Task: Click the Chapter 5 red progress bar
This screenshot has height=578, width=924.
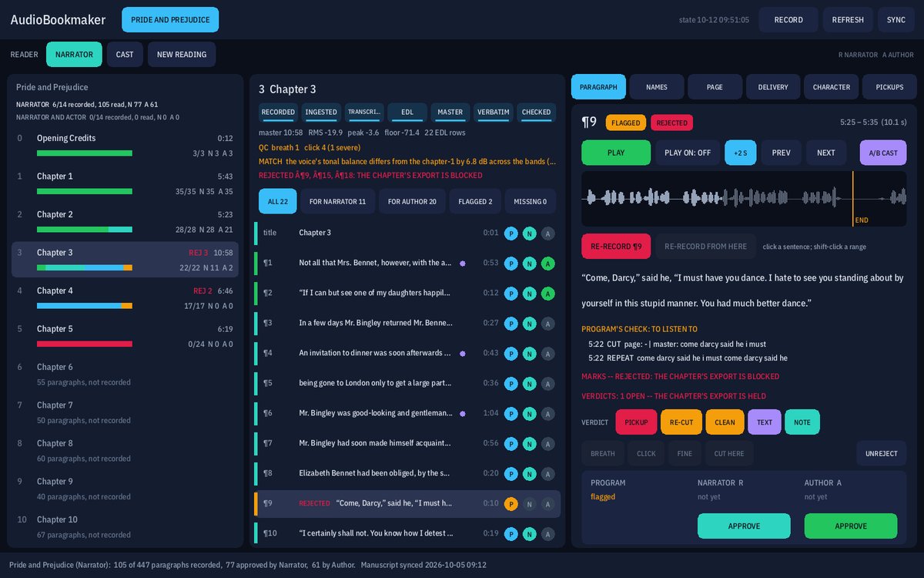Action: tap(85, 344)
